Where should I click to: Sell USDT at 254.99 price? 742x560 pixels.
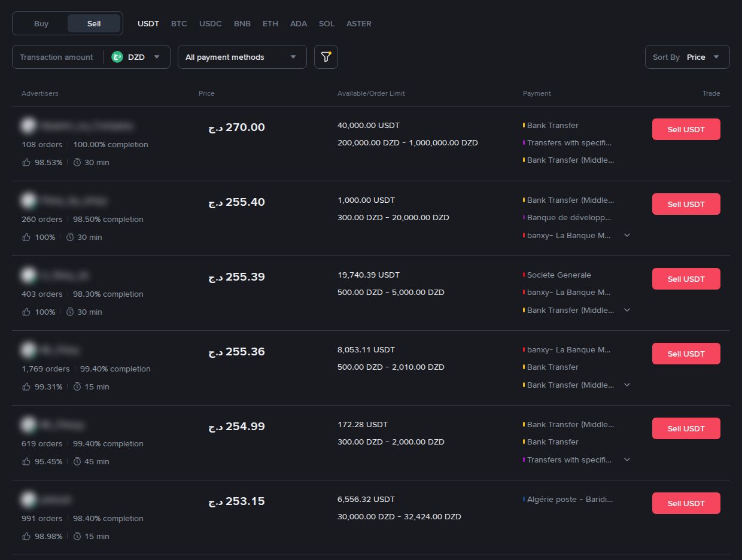[x=686, y=428]
